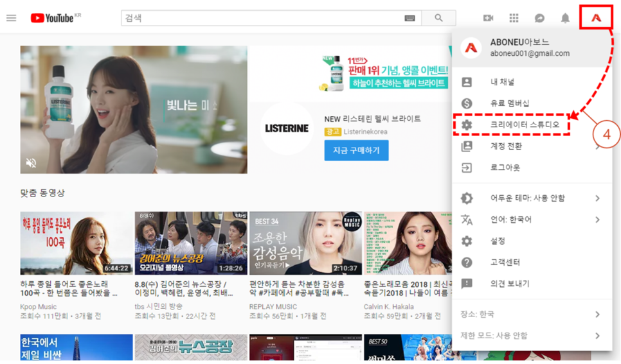Click the 김어준의 뉴스공장 8.8(수) video title
This screenshot has width=621, height=364.
184,288
